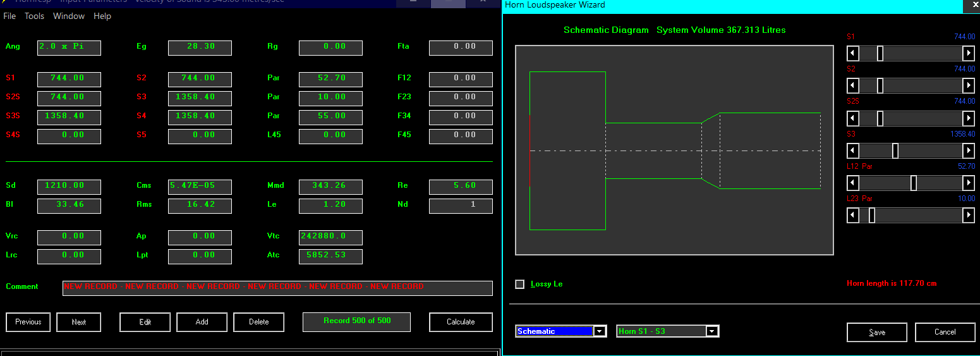Click the S2 field in Input Parameters
980x356 pixels.
[200, 79]
